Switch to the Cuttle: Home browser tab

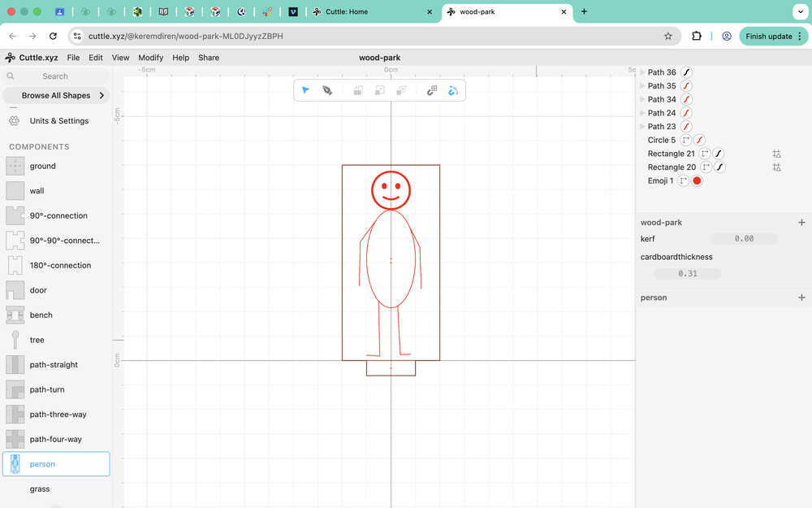click(357, 12)
